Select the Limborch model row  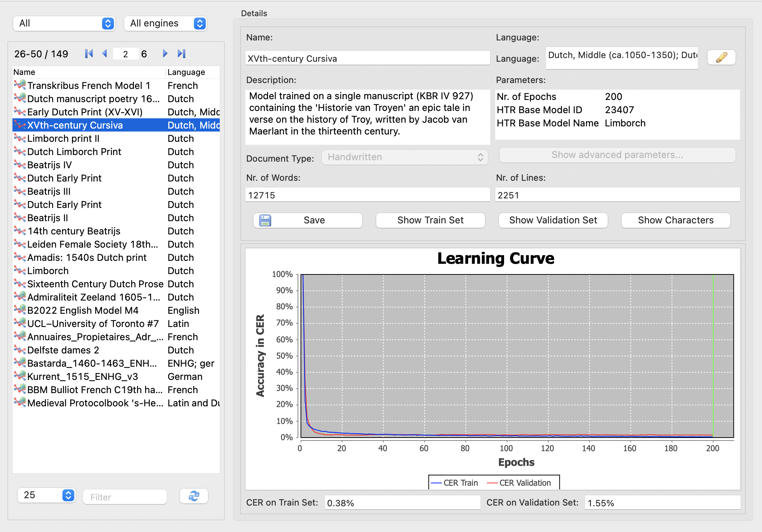click(x=116, y=271)
